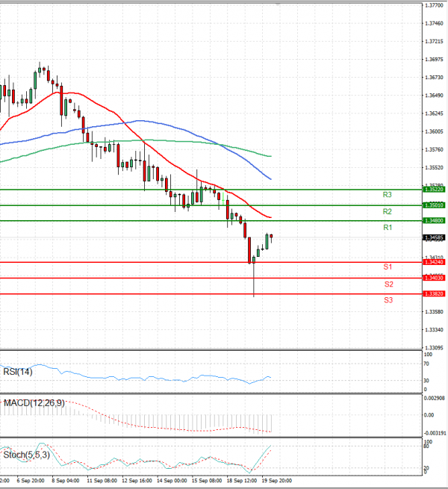
Task: Click the 19 Sep 20:00 time label
Action: (278, 481)
